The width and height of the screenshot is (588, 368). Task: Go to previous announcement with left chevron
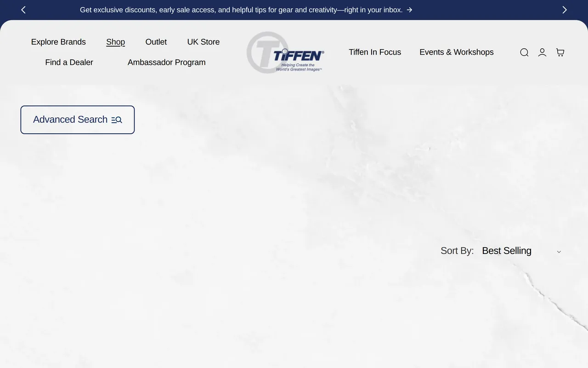pyautogui.click(x=23, y=10)
